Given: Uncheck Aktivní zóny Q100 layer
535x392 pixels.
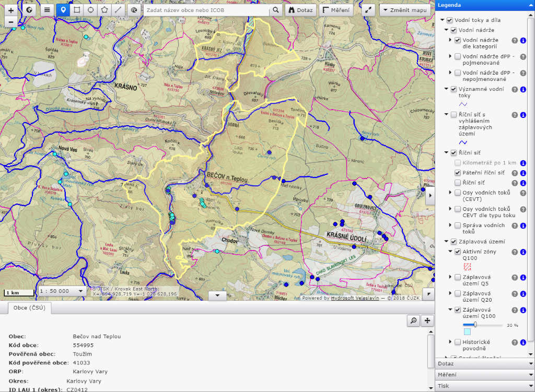Looking at the screenshot, I should pos(458,252).
